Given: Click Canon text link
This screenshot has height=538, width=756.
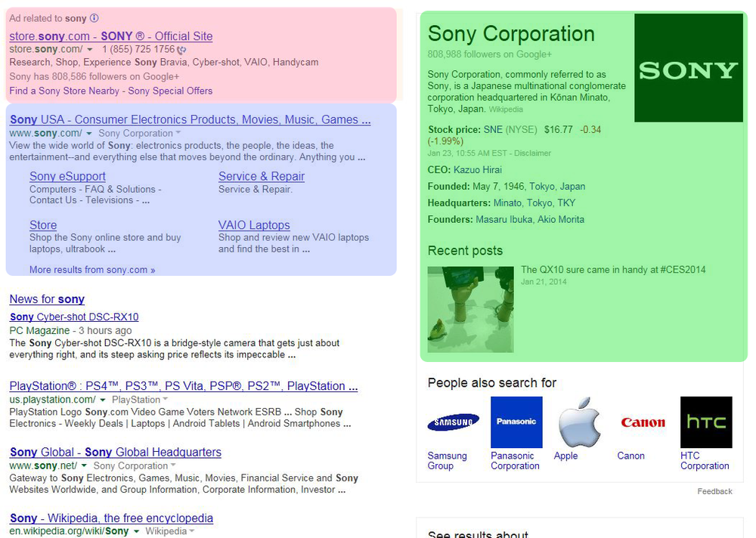Looking at the screenshot, I should click(x=631, y=456).
